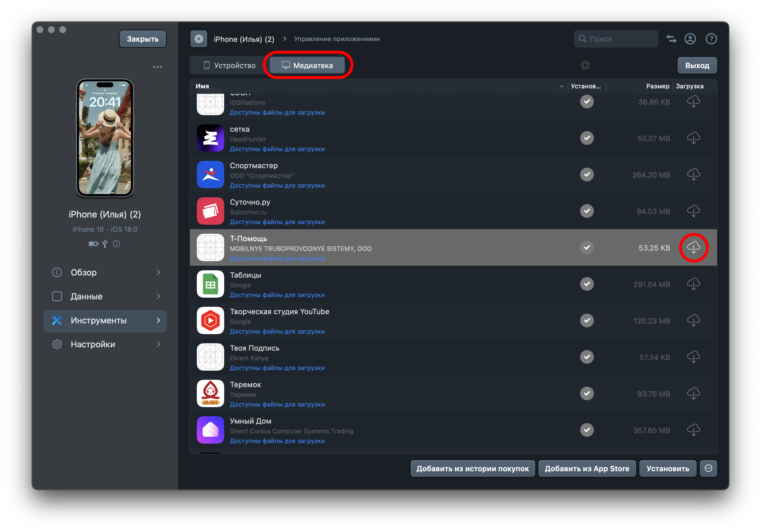Click the iPhone lock screen preview thumbnail
This screenshot has width=761, height=532.
(x=105, y=138)
